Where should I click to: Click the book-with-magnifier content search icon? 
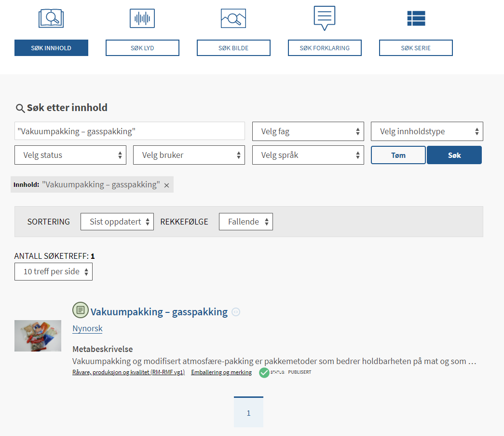point(51,18)
